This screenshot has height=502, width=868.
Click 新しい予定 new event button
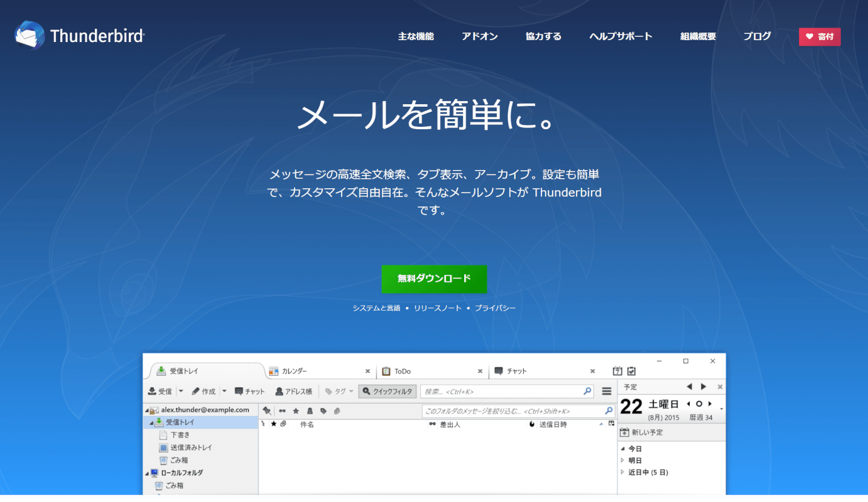642,432
